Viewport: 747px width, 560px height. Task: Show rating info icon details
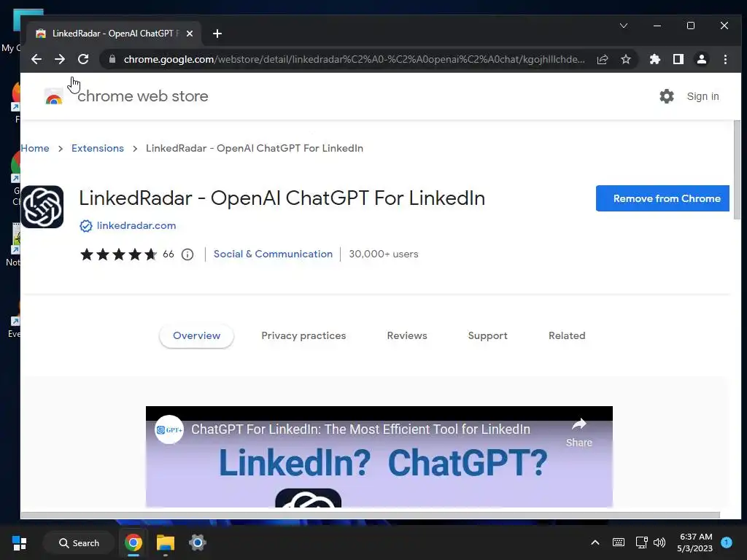187,254
